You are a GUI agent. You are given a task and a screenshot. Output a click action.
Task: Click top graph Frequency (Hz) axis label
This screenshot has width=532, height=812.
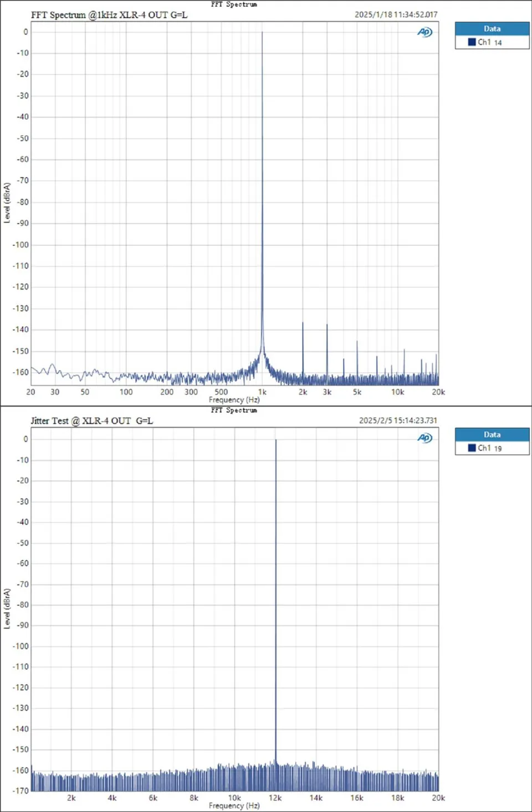pyautogui.click(x=234, y=400)
